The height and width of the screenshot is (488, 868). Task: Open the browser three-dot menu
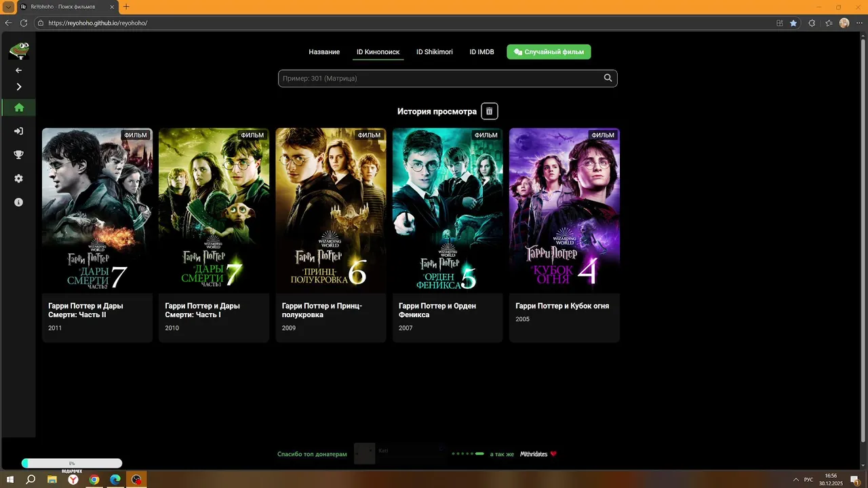859,22
